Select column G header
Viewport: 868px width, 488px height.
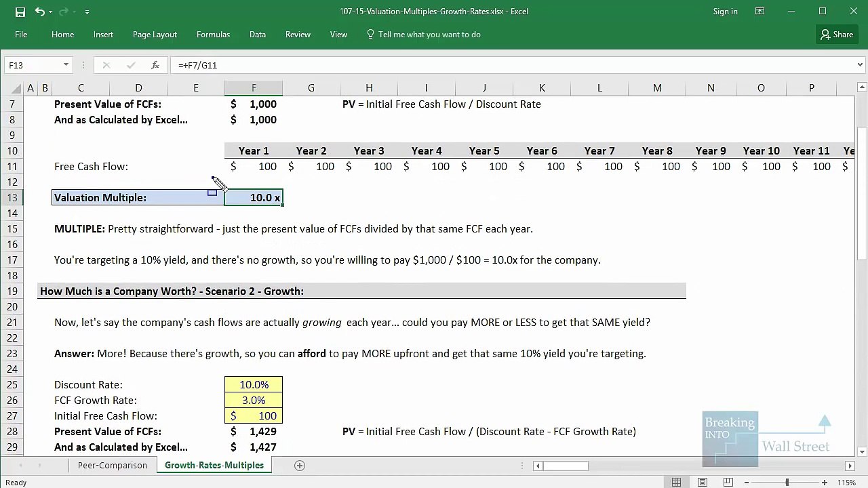(311, 88)
